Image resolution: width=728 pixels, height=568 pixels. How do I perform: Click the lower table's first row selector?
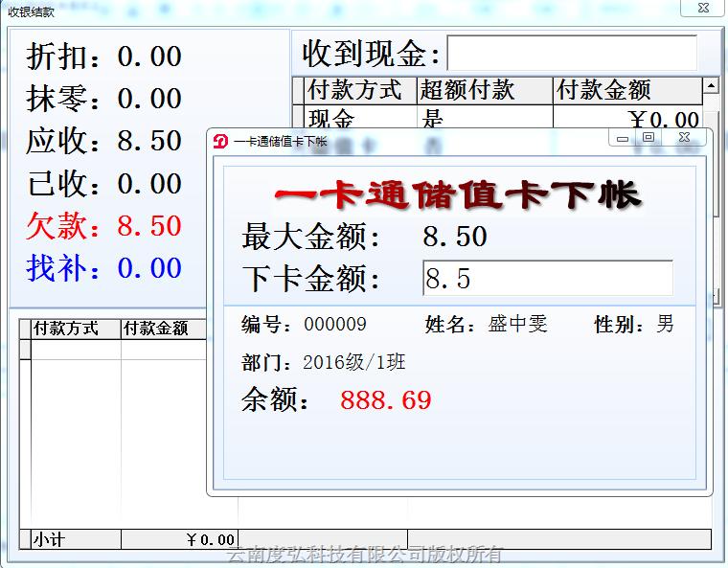click(x=25, y=350)
